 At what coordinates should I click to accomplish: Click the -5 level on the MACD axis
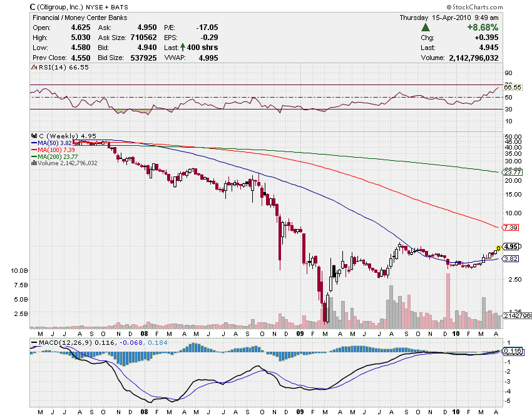tap(508, 401)
